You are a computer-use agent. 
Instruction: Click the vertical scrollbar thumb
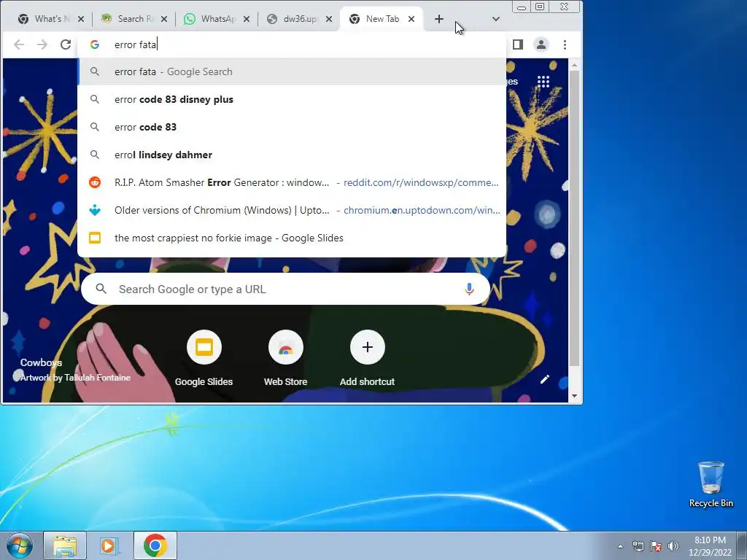(x=575, y=218)
